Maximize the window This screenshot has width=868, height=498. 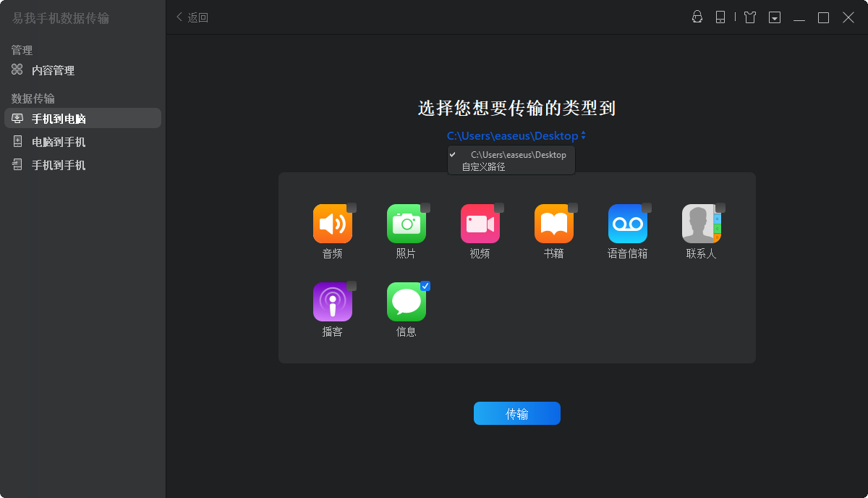pyautogui.click(x=824, y=17)
